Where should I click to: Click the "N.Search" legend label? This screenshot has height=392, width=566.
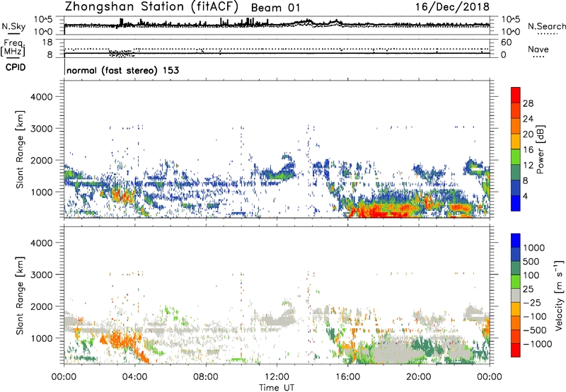click(546, 26)
